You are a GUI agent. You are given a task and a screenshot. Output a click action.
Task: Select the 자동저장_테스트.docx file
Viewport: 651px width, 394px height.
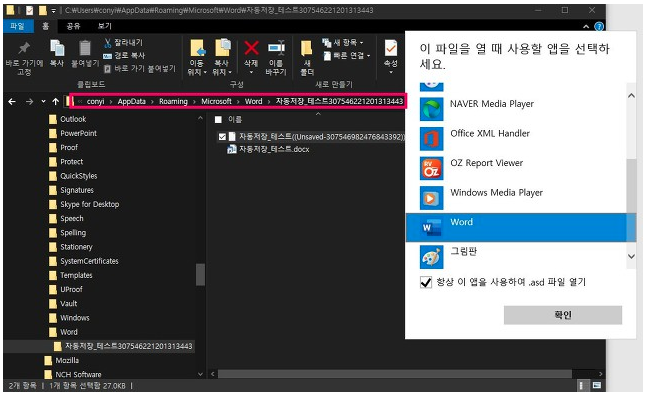(268, 149)
